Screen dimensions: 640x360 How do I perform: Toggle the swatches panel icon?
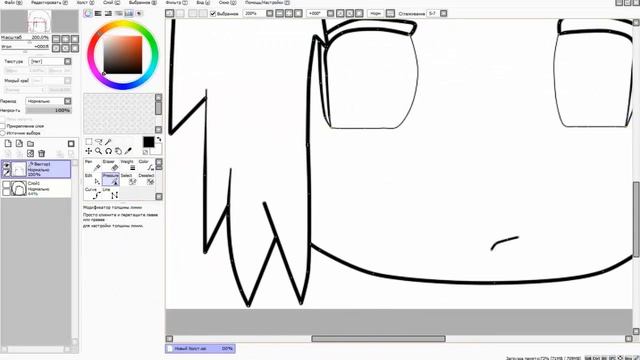click(x=129, y=13)
